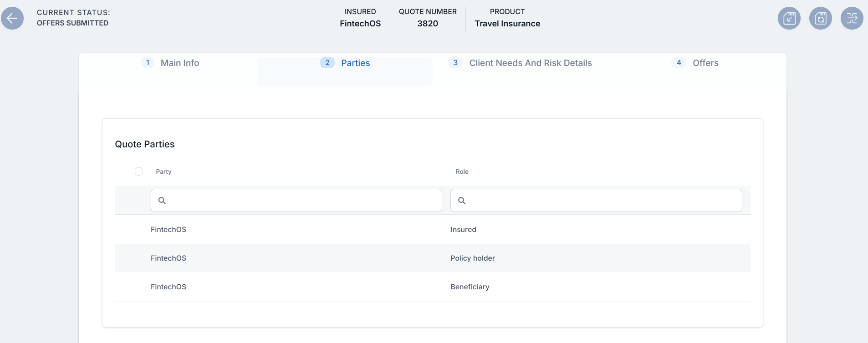Toggle the select-all parties checkbox
This screenshot has width=868, height=343.
[x=139, y=171]
